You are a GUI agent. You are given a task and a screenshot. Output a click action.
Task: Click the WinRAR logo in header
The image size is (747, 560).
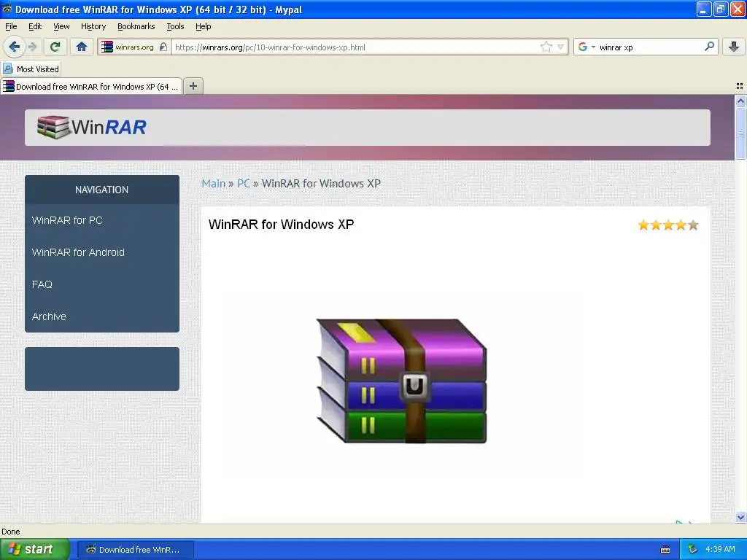[92, 127]
